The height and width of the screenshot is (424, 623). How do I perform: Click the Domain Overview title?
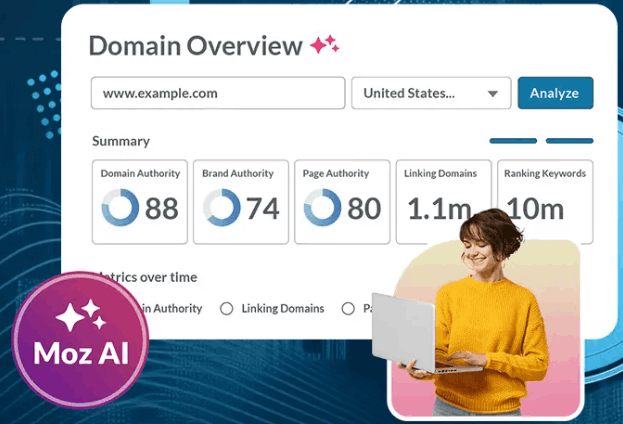[195, 45]
